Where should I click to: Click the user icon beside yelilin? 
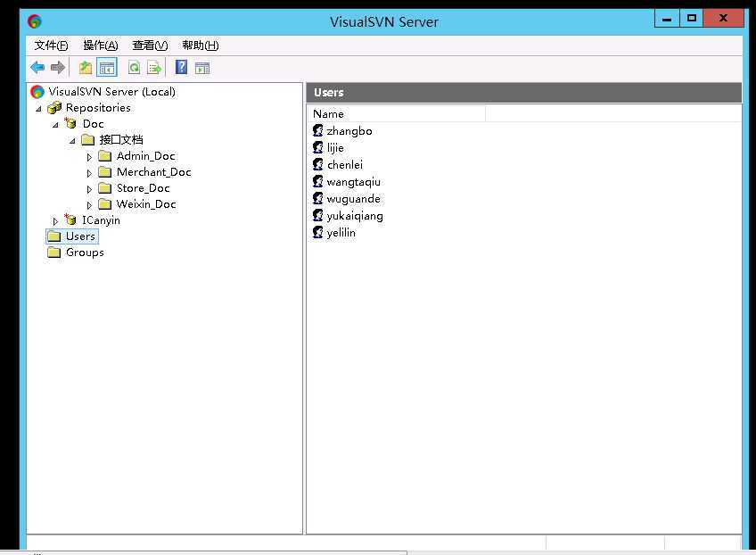[318, 232]
